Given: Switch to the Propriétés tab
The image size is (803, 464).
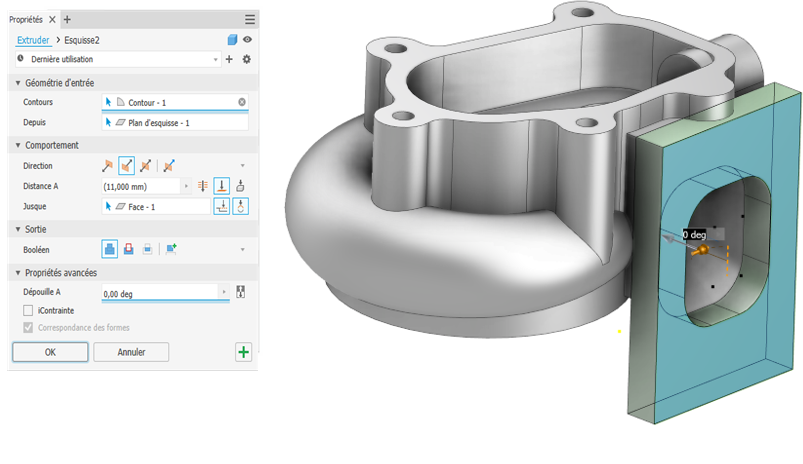Looking at the screenshot, I should coord(26,20).
